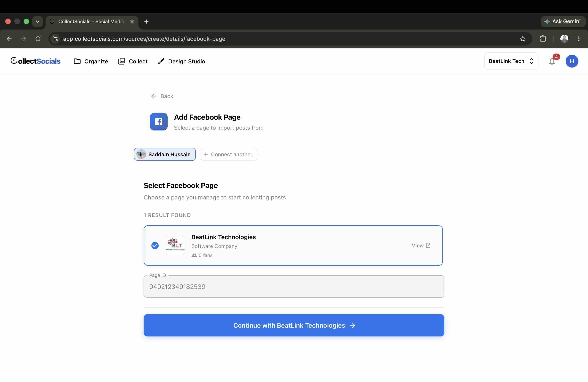The image size is (588, 382).
Task: Click into the Page ID field
Action: coord(294,286)
